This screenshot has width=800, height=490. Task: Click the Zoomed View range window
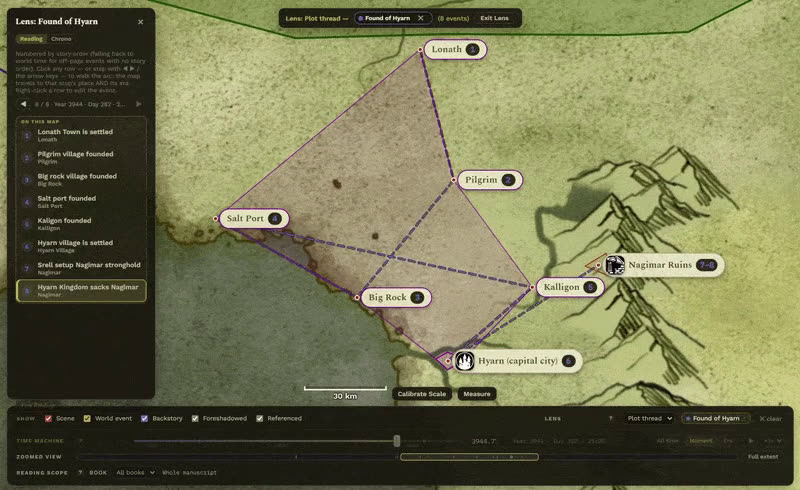coord(469,457)
